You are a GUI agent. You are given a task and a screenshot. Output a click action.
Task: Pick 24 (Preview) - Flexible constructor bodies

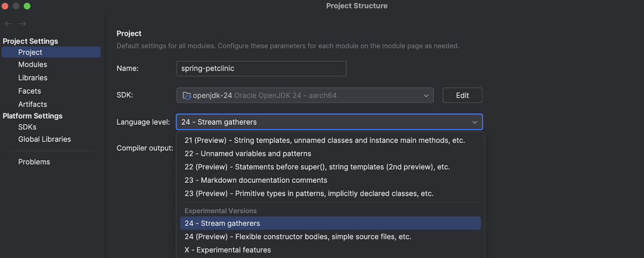298,236
